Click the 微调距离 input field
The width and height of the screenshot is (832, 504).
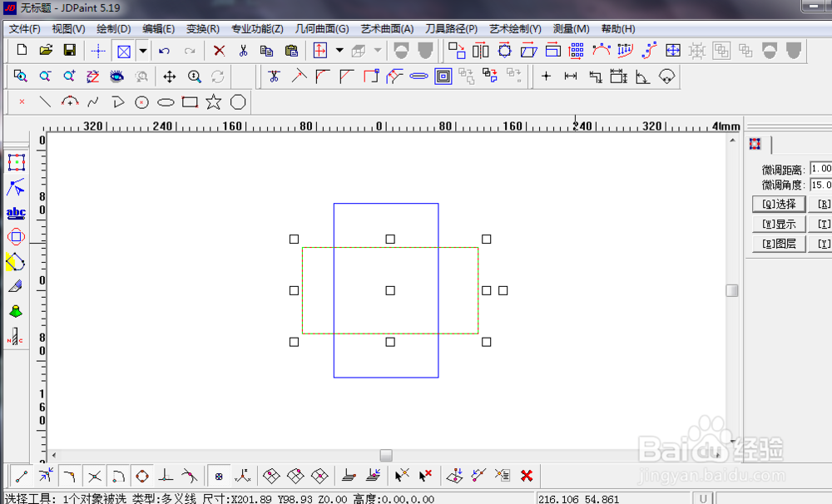821,169
